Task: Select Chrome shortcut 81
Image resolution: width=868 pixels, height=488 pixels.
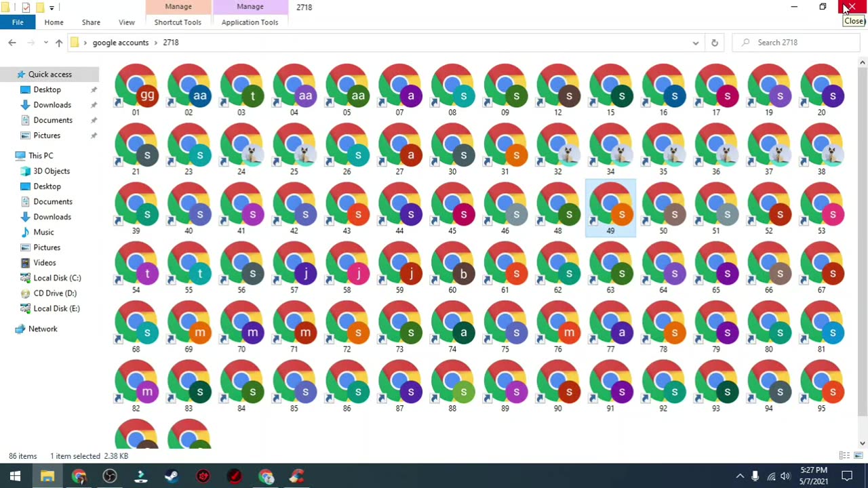Action: 822,327
